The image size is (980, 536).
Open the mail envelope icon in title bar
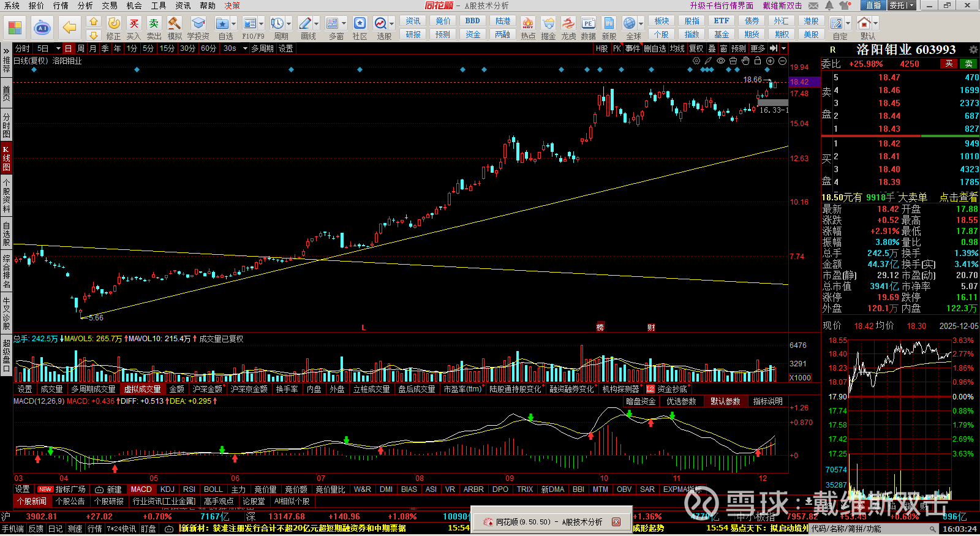pos(813,6)
